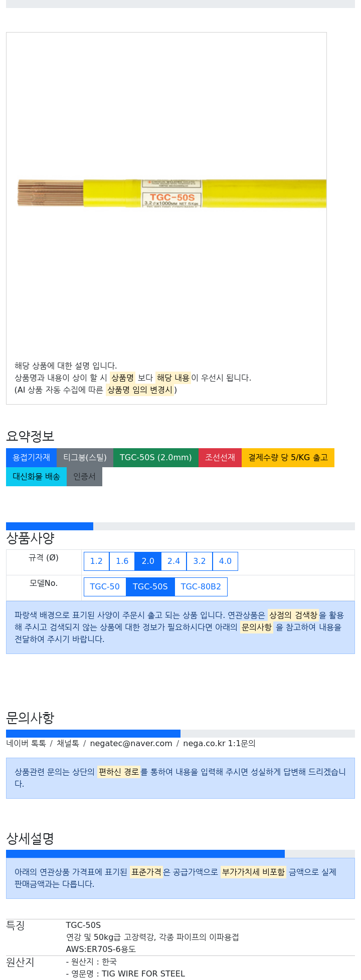Screen dimensions: 361x980
Task: Select the 2.4 diameter option
Action: pyautogui.click(x=173, y=561)
